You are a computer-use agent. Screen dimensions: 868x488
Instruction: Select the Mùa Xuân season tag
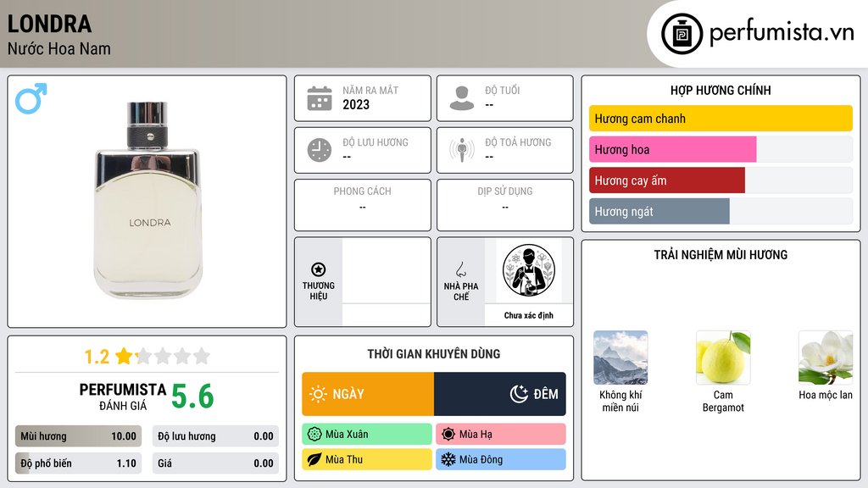pyautogui.click(x=367, y=435)
